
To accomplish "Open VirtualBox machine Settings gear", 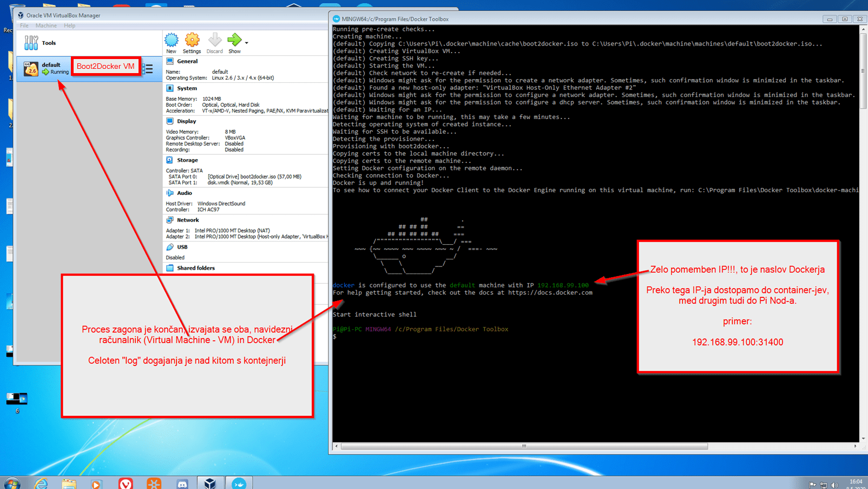I will 192,40.
